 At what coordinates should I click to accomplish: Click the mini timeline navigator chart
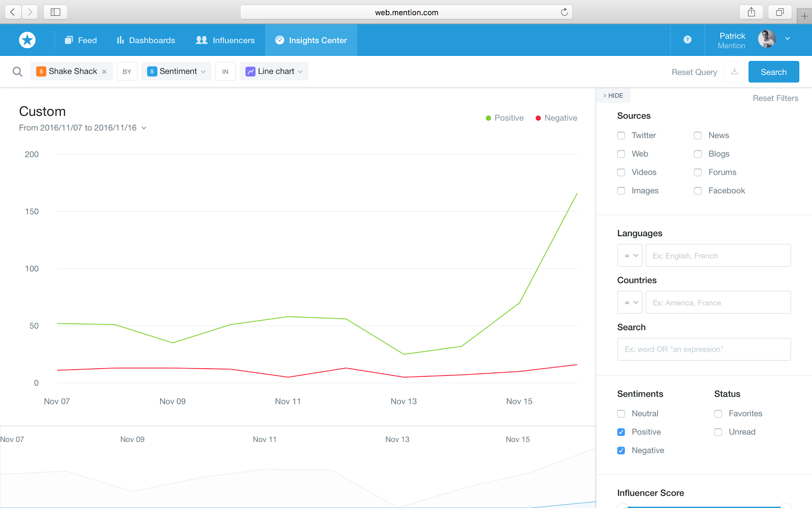298,467
